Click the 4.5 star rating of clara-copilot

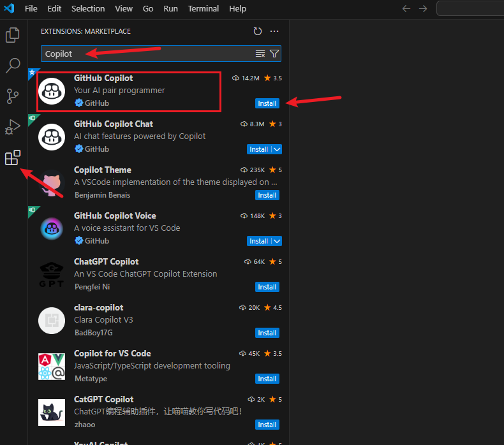tap(273, 308)
